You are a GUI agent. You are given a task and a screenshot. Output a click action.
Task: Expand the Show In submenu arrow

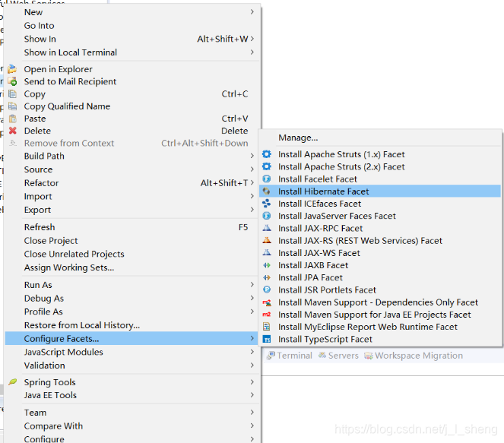click(x=252, y=39)
